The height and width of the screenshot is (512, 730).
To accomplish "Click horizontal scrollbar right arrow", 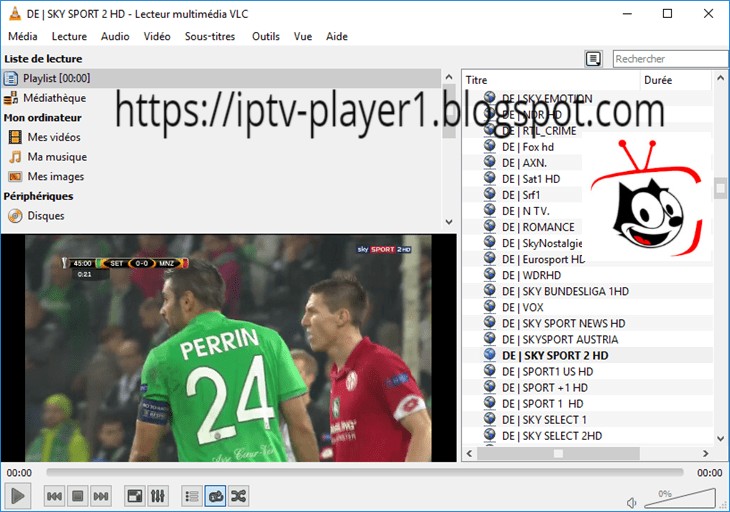I will coord(706,453).
